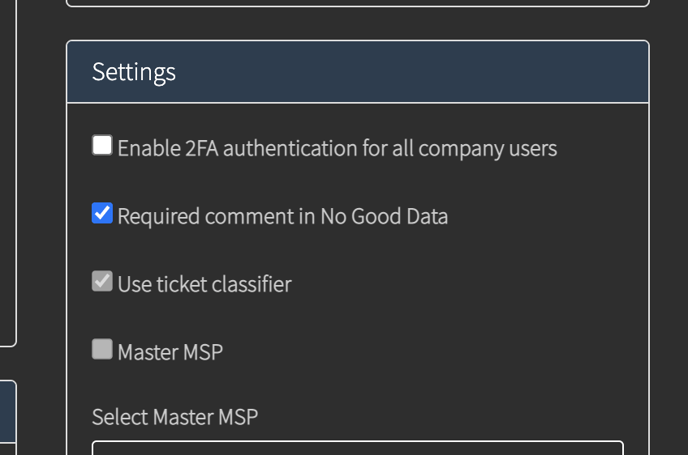688x455 pixels.
Task: Click the empty white box beside Enable 2FA
Action: (x=102, y=145)
